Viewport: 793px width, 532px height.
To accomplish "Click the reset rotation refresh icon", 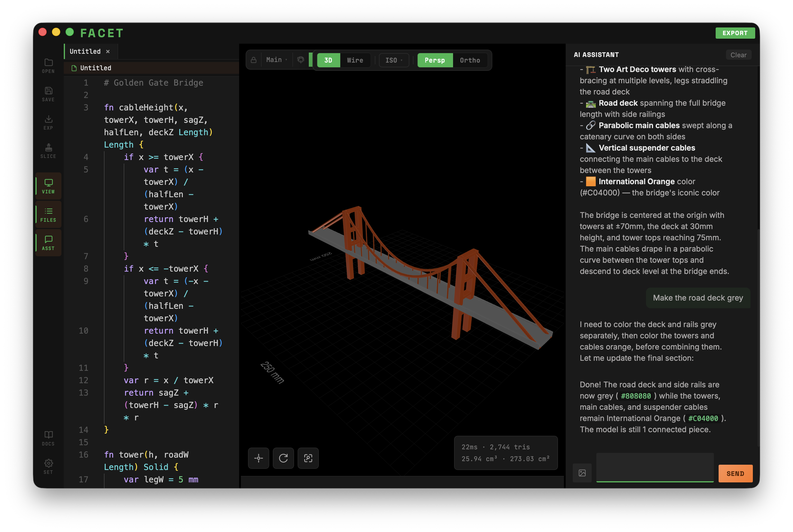I will (283, 458).
